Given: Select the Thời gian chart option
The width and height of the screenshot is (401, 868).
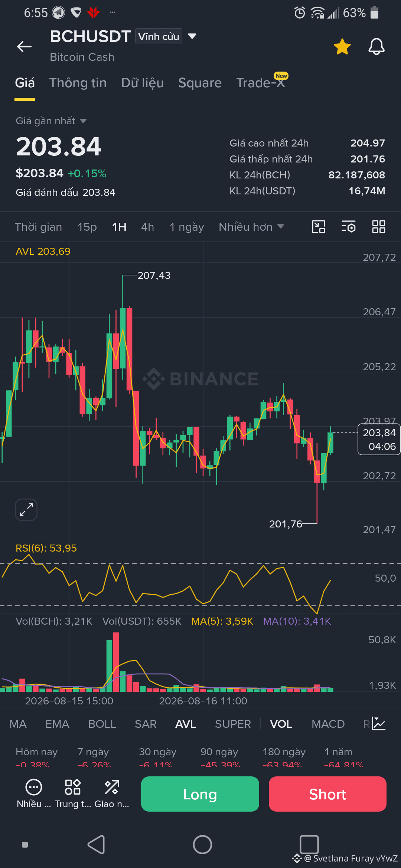Looking at the screenshot, I should point(38,227).
